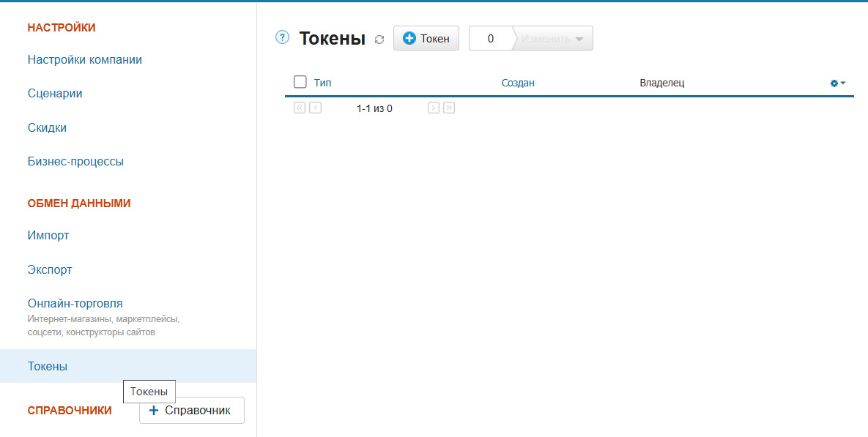Open table settings gear menu
The image size is (868, 437).
[x=837, y=83]
